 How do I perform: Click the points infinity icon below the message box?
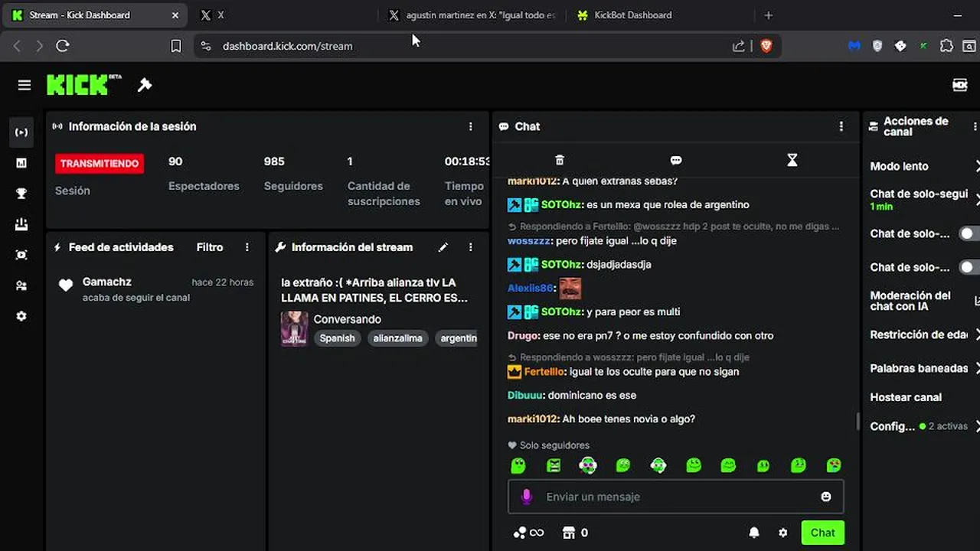click(x=529, y=533)
